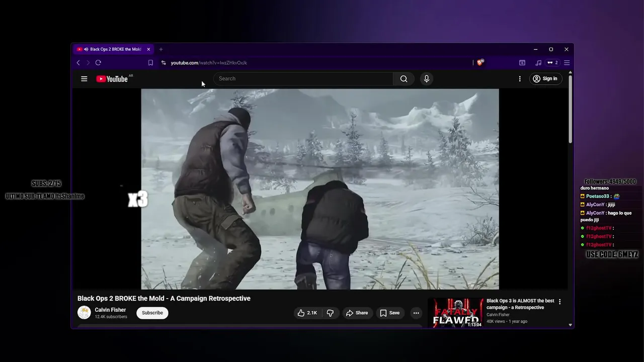The height and width of the screenshot is (362, 644).
Task: Dislike the video
Action: (x=330, y=313)
